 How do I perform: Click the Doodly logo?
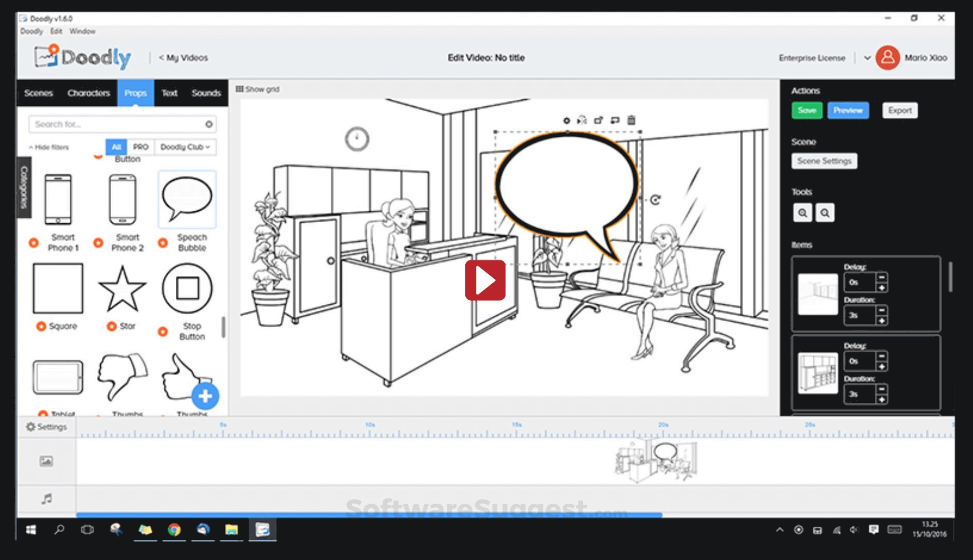tap(83, 57)
